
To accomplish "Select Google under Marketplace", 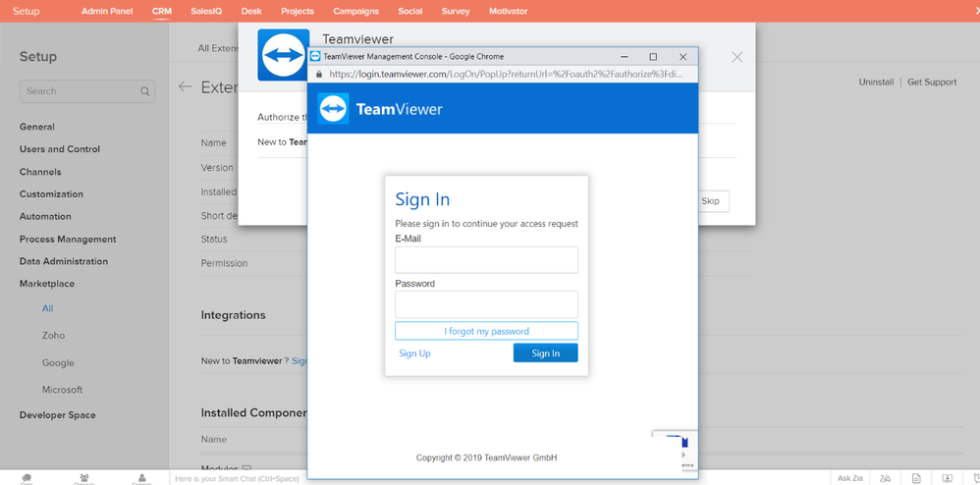I will click(58, 363).
